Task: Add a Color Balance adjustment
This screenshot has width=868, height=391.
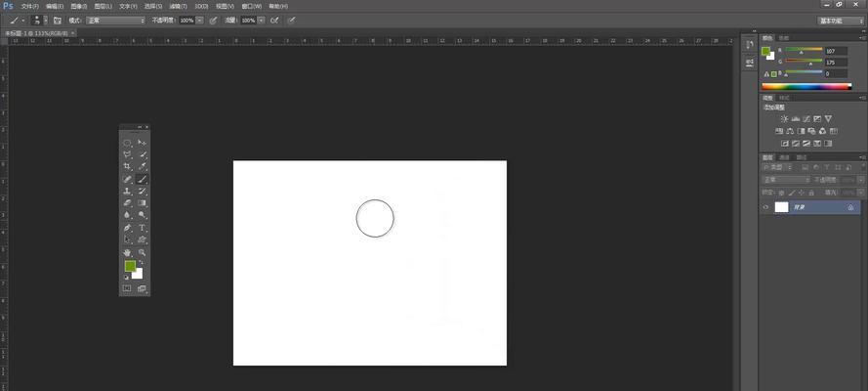Action: 790,131
